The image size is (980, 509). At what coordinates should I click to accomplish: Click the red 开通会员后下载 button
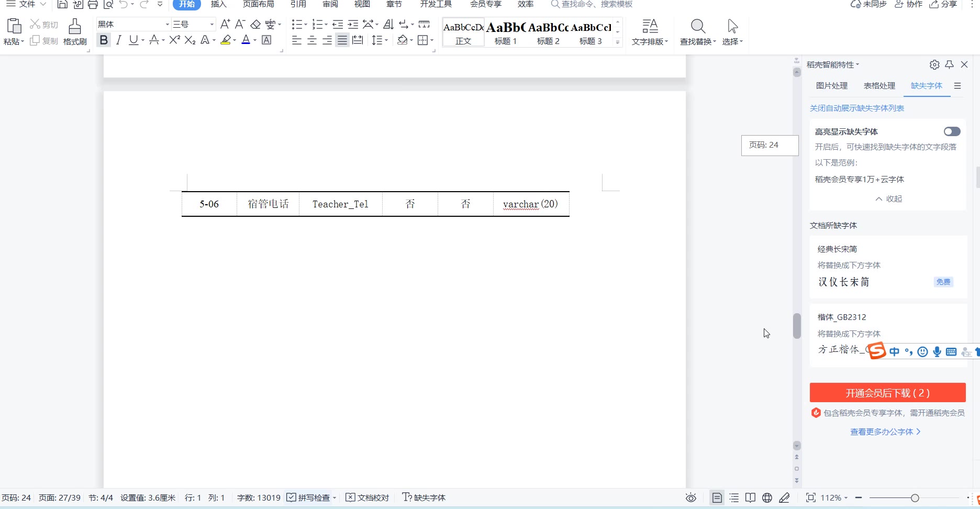(x=887, y=393)
